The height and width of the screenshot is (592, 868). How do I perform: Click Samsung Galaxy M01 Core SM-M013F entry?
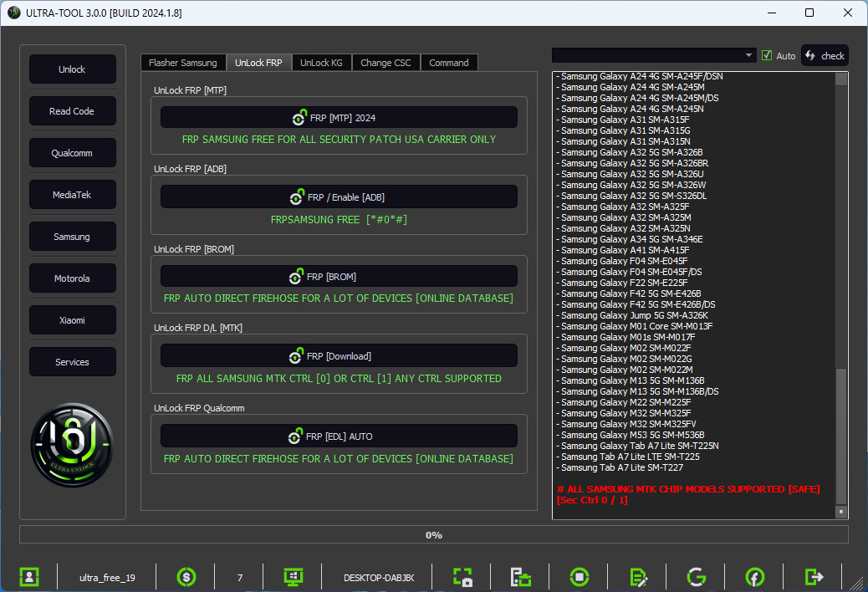(x=635, y=326)
